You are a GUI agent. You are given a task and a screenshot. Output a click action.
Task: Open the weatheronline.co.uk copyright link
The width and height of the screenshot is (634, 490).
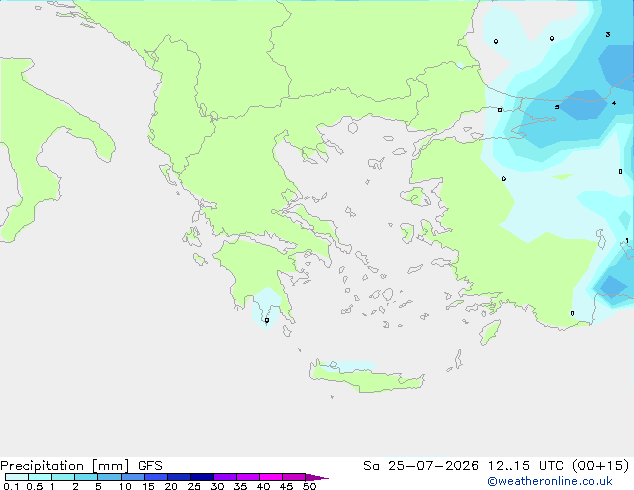(x=550, y=481)
